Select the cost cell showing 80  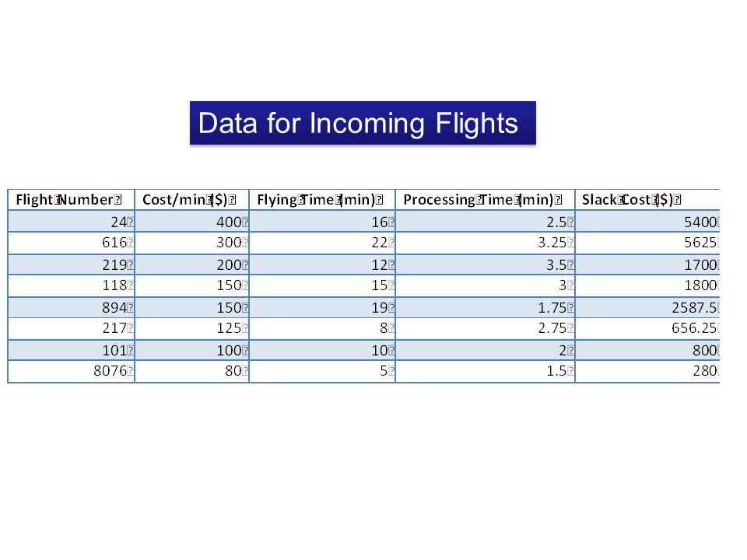coord(192,371)
